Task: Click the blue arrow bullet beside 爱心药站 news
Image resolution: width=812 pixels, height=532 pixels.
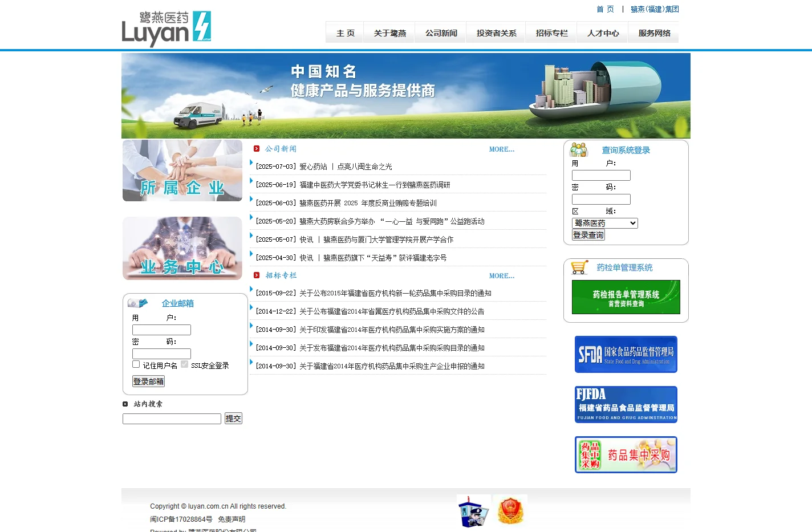Action: (251, 163)
